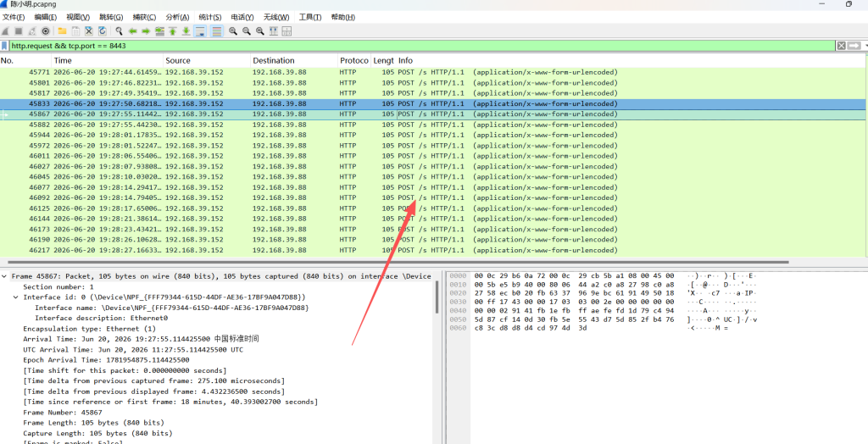
Task: Open the 捕获(C) menu
Action: [x=144, y=17]
